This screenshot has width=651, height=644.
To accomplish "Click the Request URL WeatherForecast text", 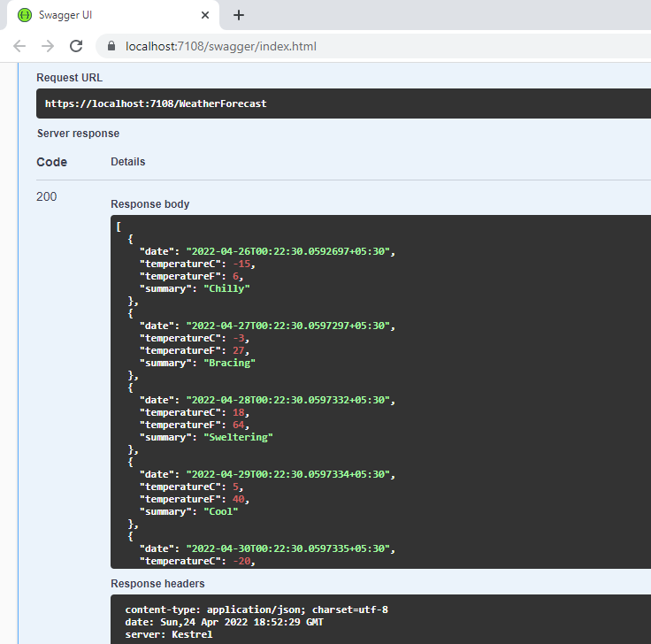I will [x=156, y=103].
